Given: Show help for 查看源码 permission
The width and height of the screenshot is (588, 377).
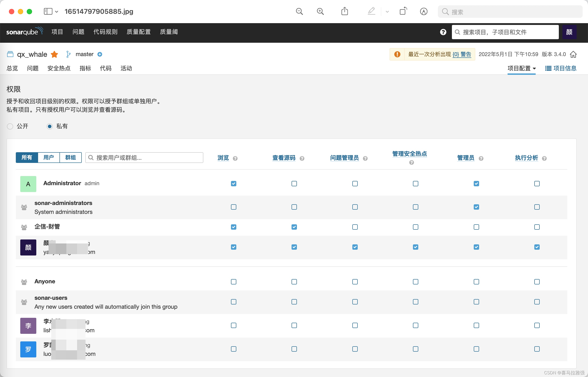Looking at the screenshot, I should click(302, 158).
